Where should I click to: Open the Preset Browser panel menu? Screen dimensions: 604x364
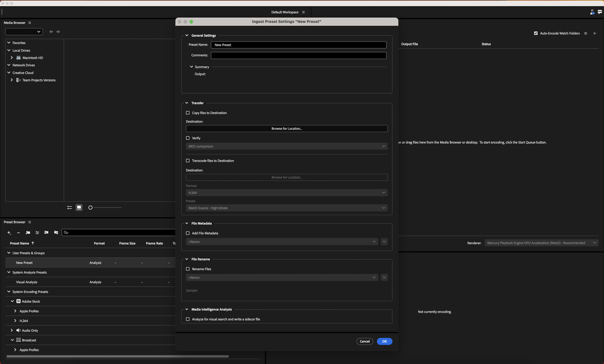click(x=30, y=222)
